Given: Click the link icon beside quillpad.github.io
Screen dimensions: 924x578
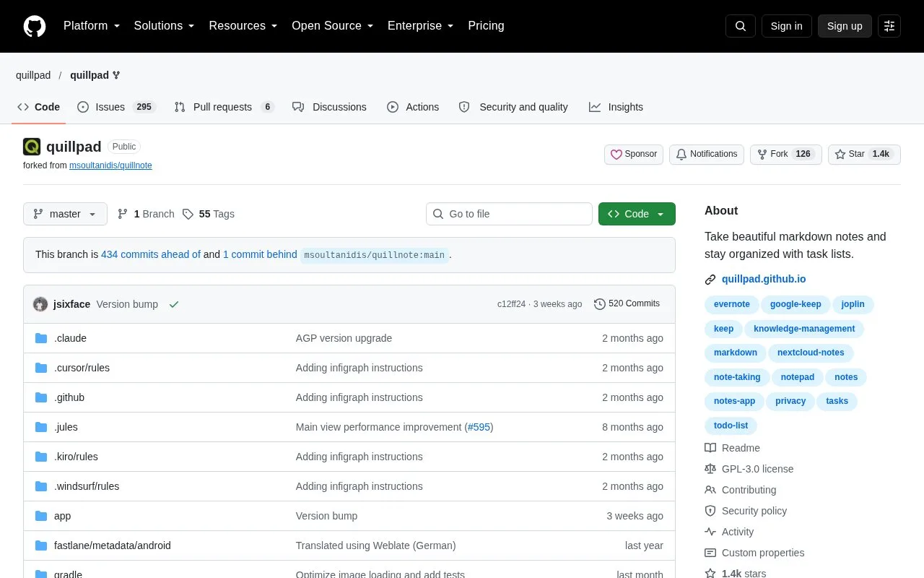Looking at the screenshot, I should click(x=710, y=280).
